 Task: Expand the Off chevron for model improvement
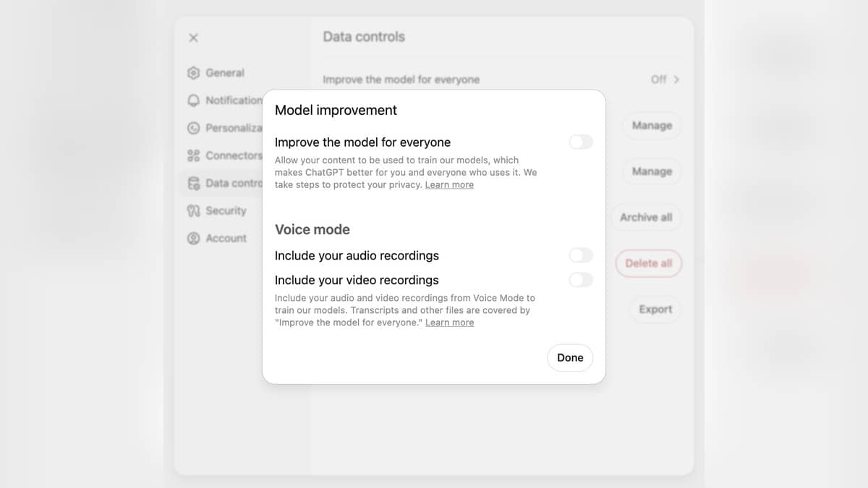[676, 80]
